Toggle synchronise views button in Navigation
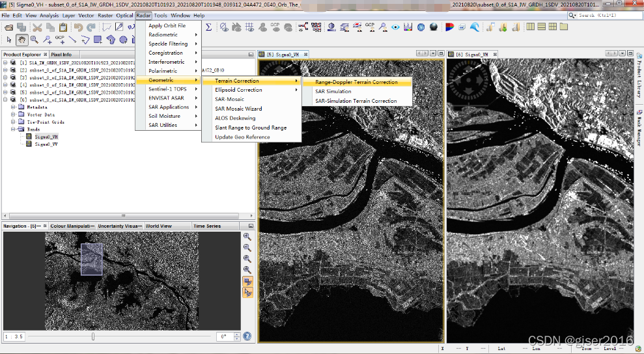 [247, 281]
